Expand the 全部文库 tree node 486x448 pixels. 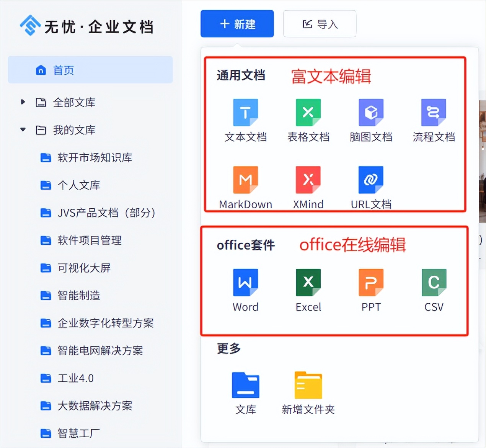pos(23,102)
